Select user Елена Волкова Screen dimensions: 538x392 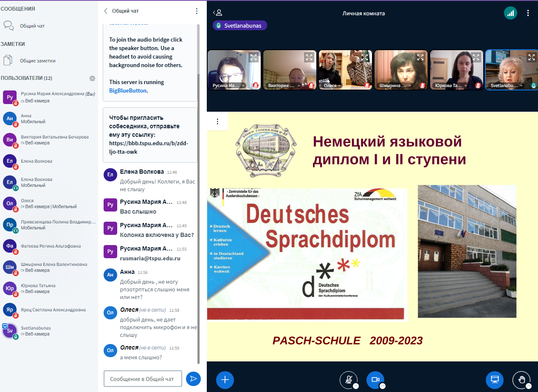(49, 161)
